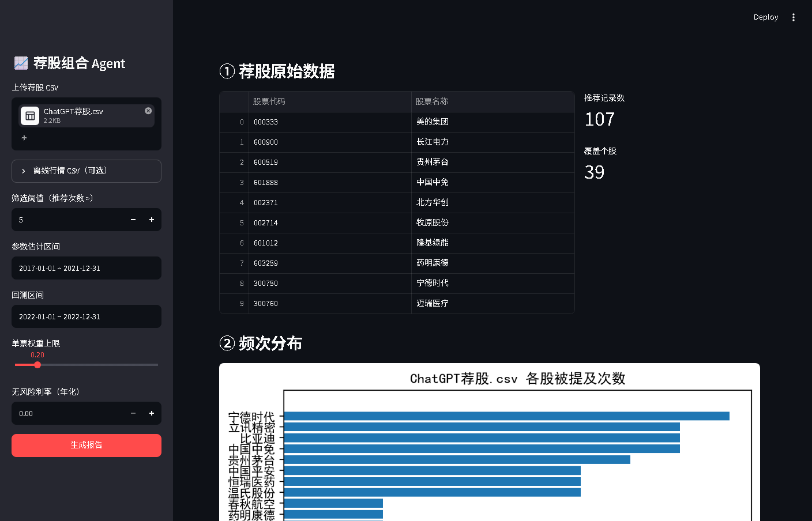
Task: Select the cell 601888
Action: (x=330, y=183)
